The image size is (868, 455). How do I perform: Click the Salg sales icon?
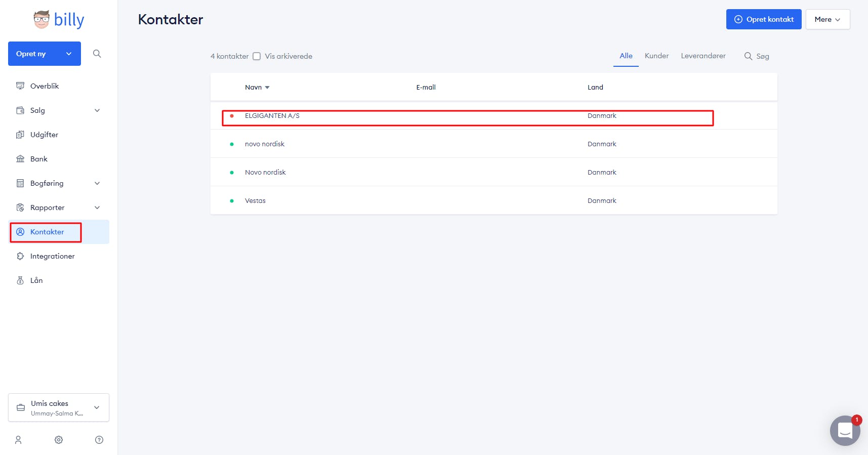click(20, 110)
